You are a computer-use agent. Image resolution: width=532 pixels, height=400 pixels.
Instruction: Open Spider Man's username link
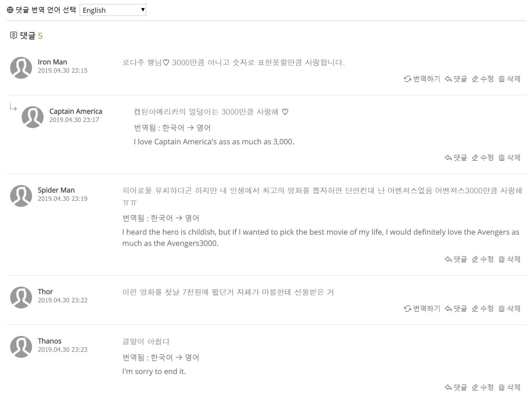click(x=56, y=190)
